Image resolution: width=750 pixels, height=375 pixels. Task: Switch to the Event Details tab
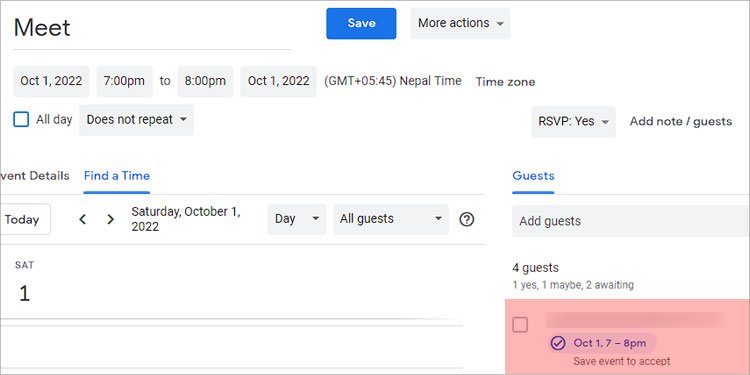(x=34, y=176)
